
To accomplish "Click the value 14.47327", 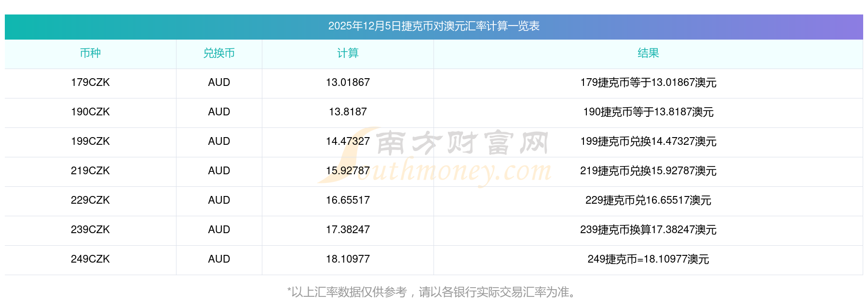I will coord(348,141).
